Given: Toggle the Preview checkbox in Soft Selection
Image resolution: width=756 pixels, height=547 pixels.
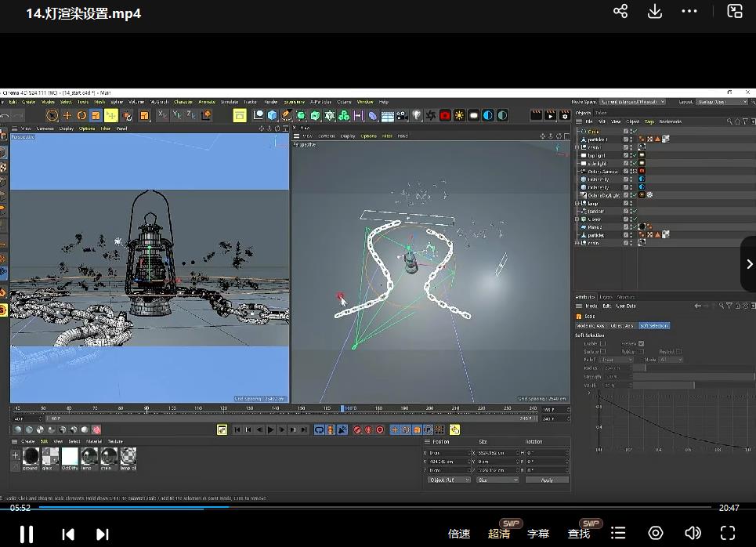Looking at the screenshot, I should click(641, 343).
